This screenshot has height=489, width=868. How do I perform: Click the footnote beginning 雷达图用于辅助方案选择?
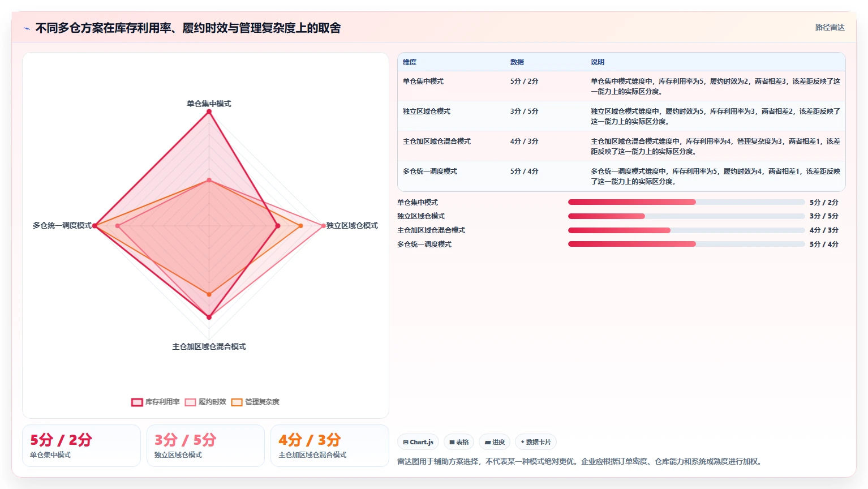(581, 461)
